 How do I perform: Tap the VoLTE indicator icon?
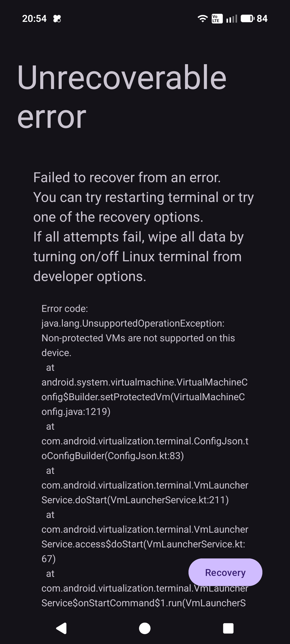(217, 18)
